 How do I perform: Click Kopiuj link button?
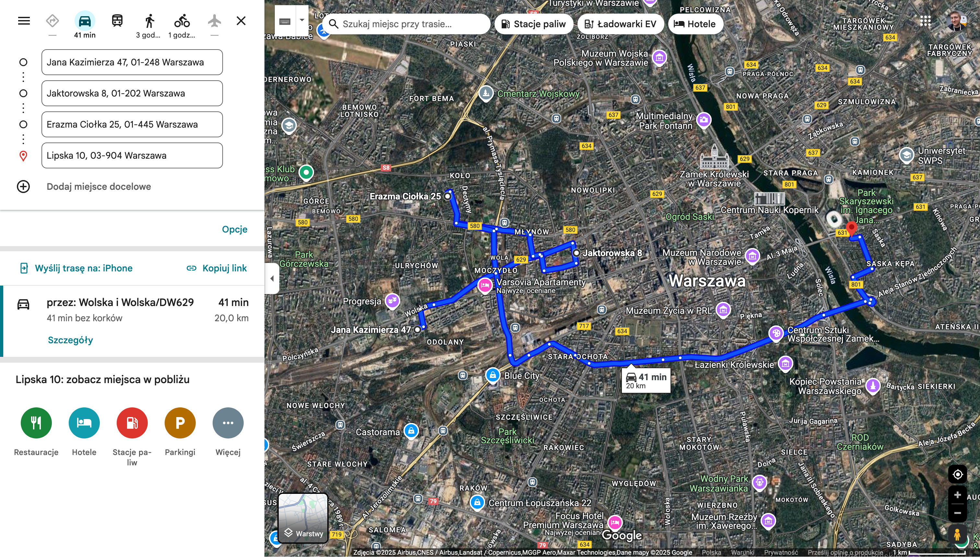[217, 268]
